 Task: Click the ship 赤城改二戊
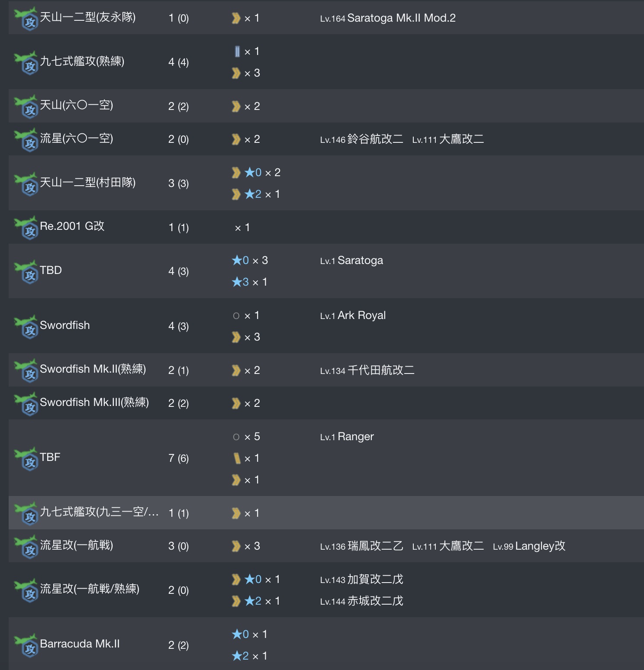361,601
